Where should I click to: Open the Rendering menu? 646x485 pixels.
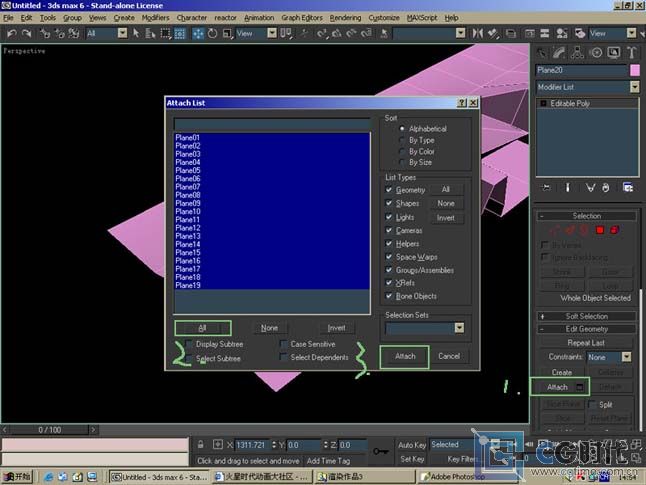click(x=345, y=18)
